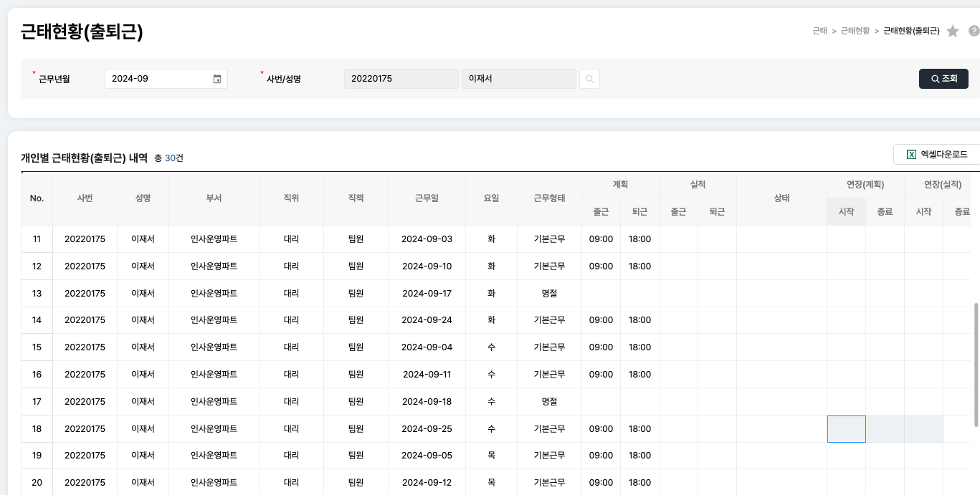Open the calendar picker in 근무년월 field
This screenshot has height=495, width=980.
point(217,79)
